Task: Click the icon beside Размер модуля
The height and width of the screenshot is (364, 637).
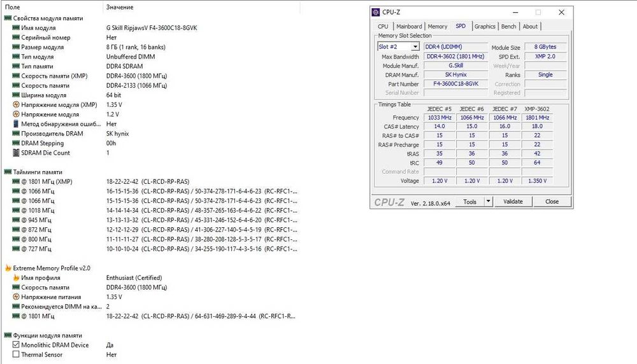Action: [16, 47]
